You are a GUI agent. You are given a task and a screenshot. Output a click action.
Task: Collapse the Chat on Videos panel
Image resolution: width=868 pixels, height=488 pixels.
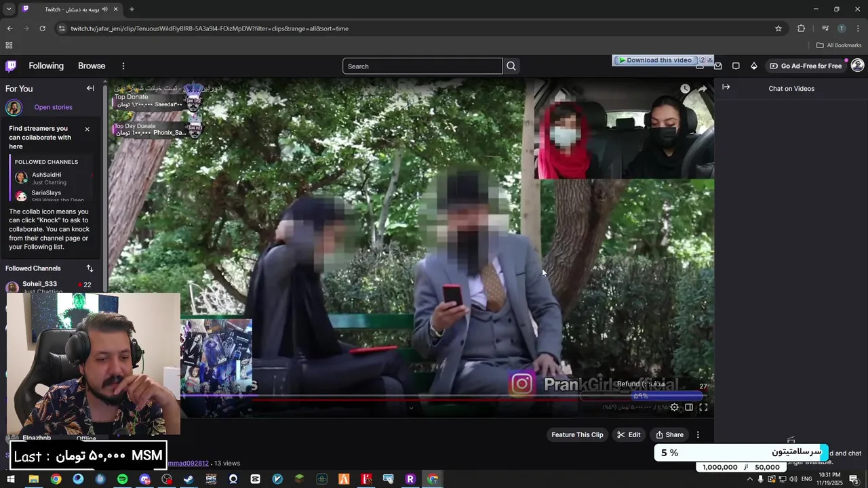pos(726,87)
